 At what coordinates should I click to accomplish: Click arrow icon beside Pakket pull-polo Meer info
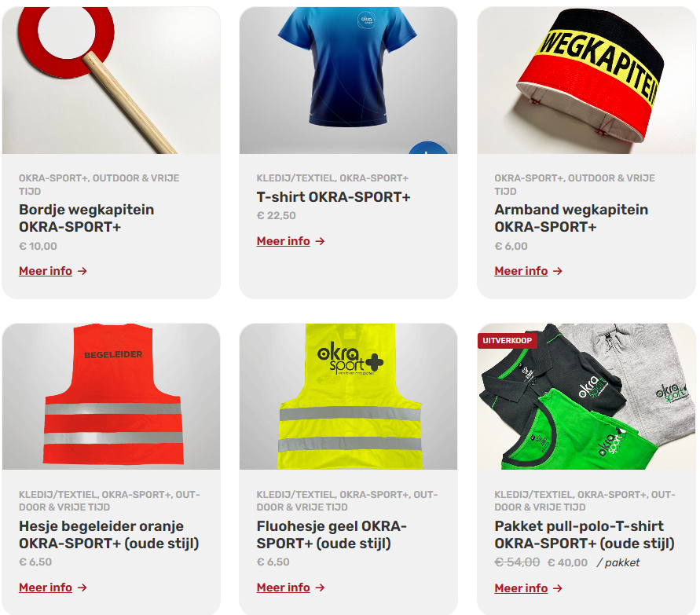pyautogui.click(x=558, y=588)
